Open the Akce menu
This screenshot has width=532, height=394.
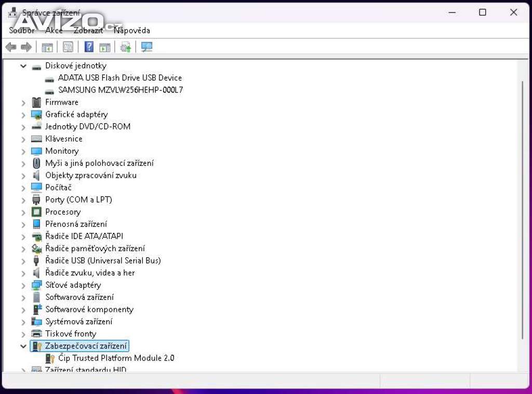click(54, 30)
